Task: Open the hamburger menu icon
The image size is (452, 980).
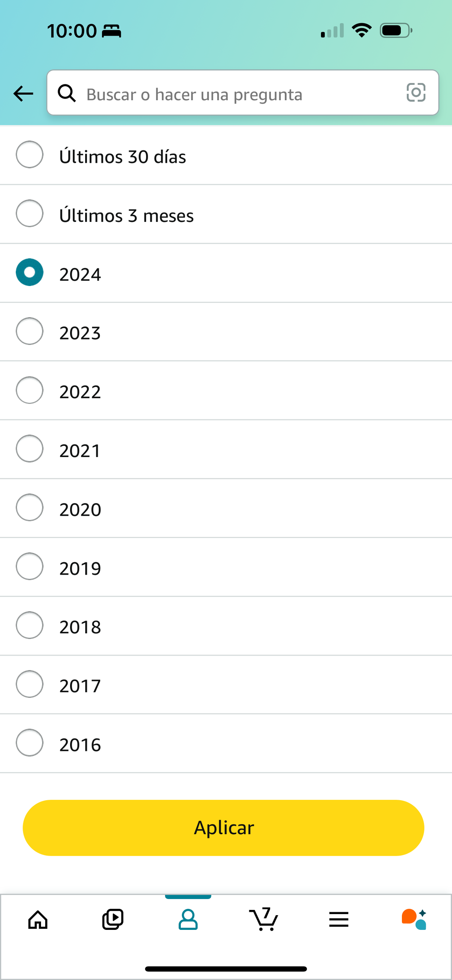Action: [339, 920]
